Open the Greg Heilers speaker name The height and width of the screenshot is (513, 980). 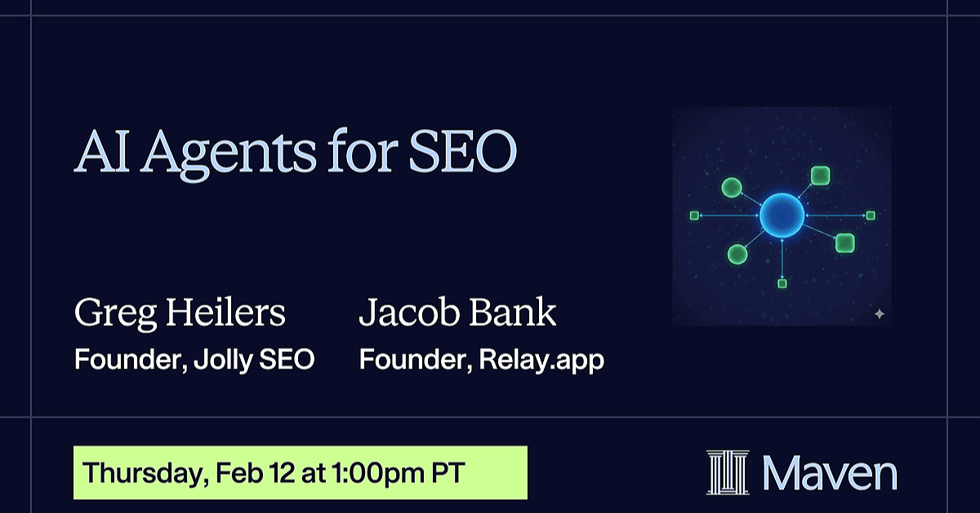(x=180, y=314)
